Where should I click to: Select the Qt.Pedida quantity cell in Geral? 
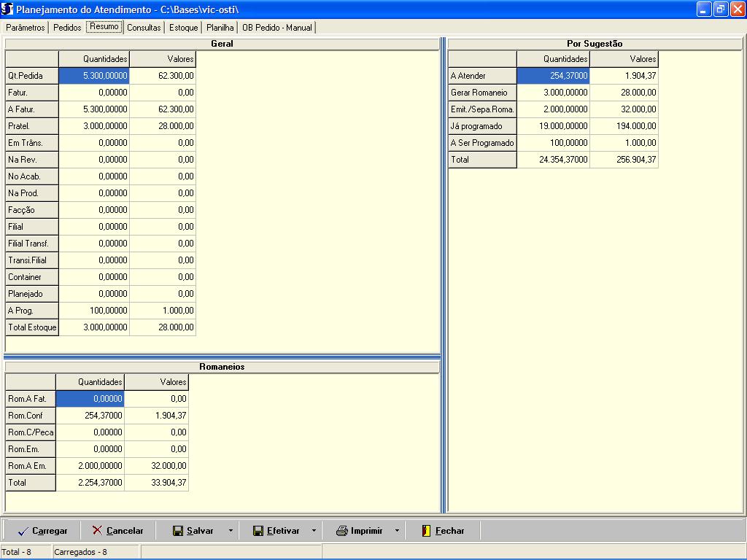tap(94, 76)
